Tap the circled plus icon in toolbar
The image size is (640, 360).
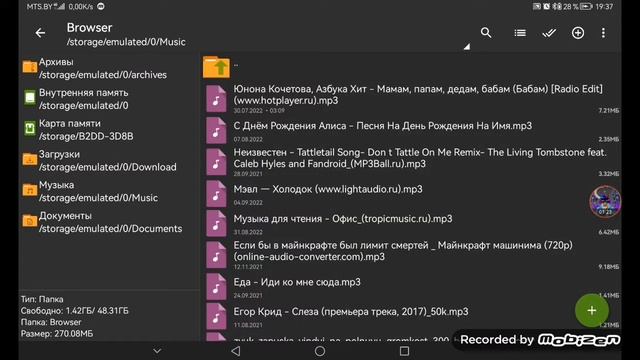(x=578, y=33)
